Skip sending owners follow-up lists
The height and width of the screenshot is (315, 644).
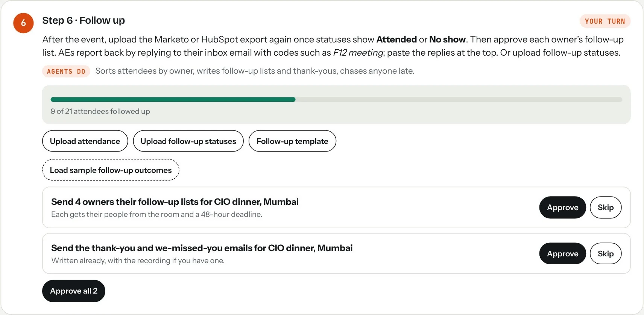(606, 207)
